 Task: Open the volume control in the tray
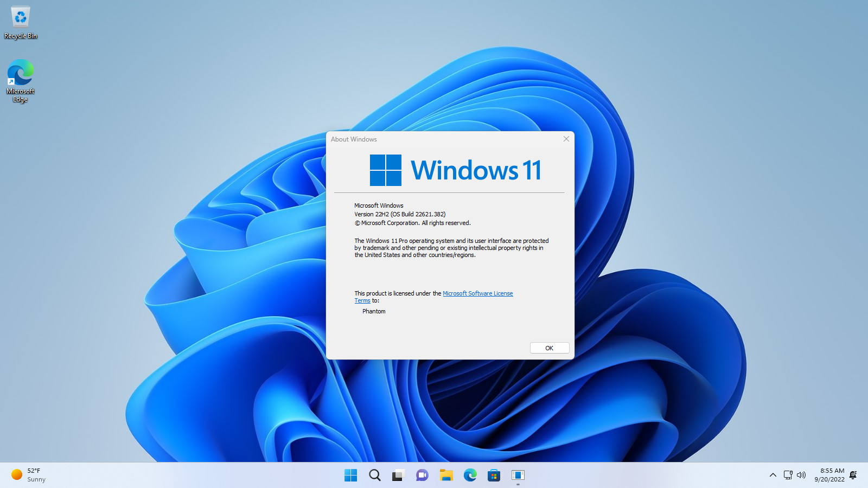[801, 475]
